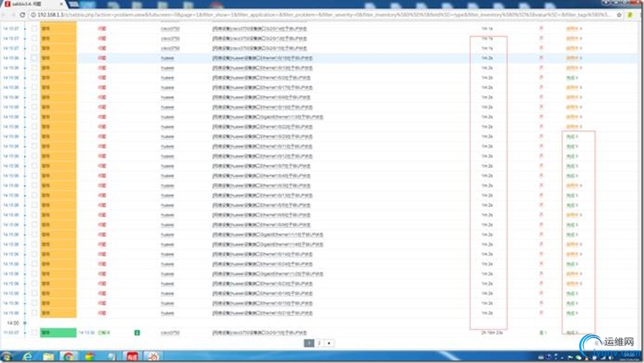Reload the Zabbix problems page
The height and width of the screenshot is (363, 644).
point(22,14)
